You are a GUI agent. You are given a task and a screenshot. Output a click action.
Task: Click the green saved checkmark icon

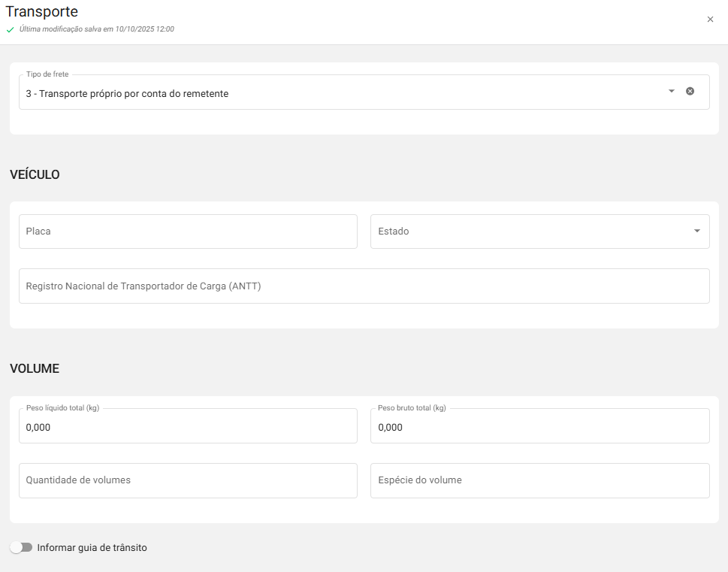11,29
